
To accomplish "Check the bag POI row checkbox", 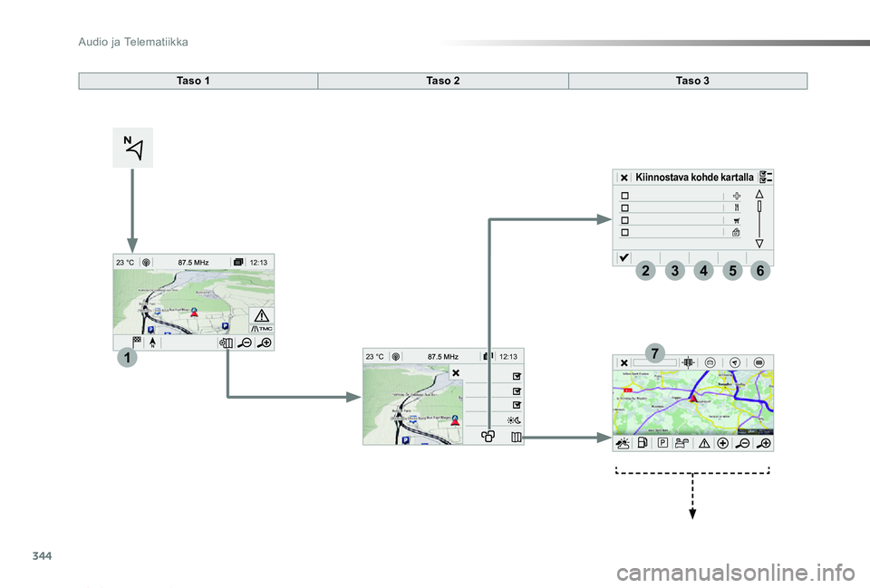I will 624,233.
